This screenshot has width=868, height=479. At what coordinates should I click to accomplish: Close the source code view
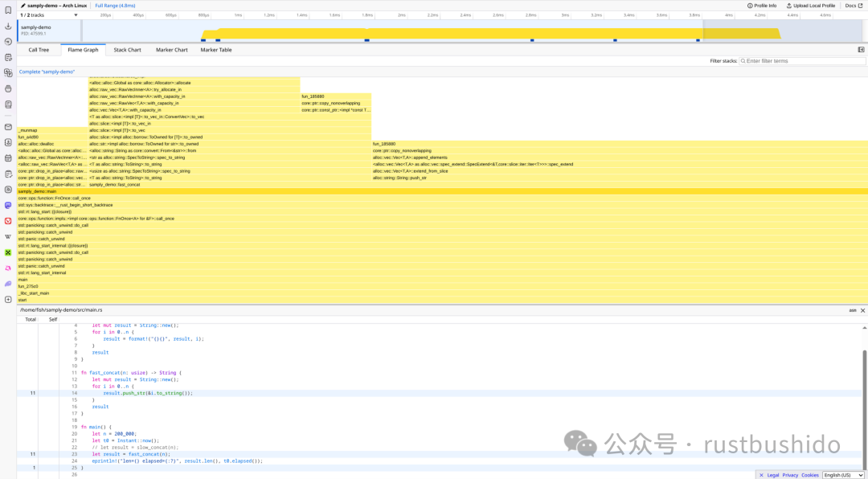tap(862, 311)
